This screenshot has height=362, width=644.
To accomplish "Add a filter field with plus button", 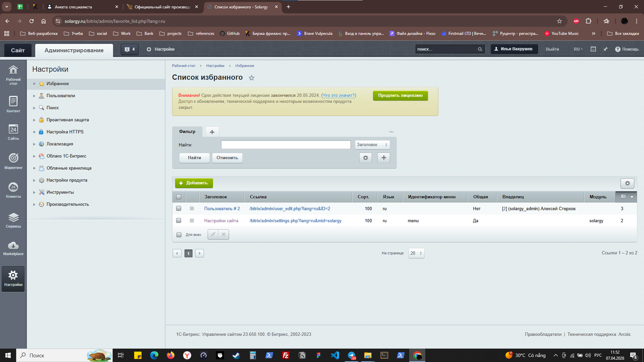I will coord(384,158).
